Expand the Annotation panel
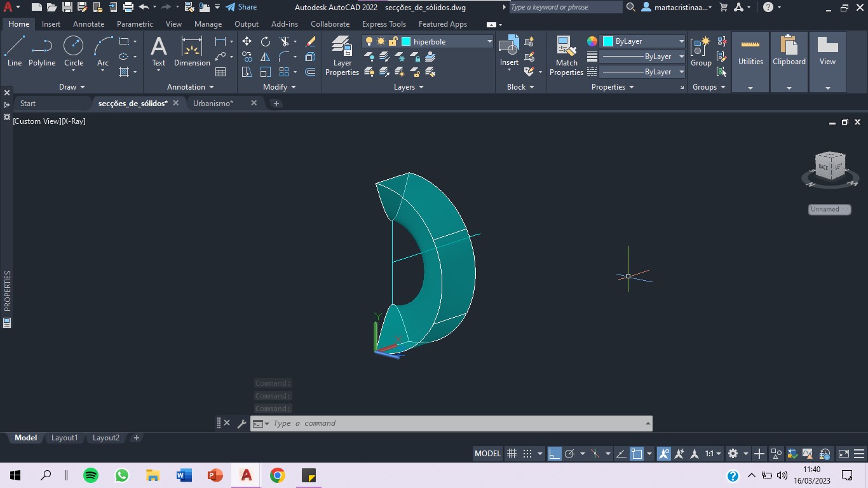This screenshot has height=488, width=868. 191,87
